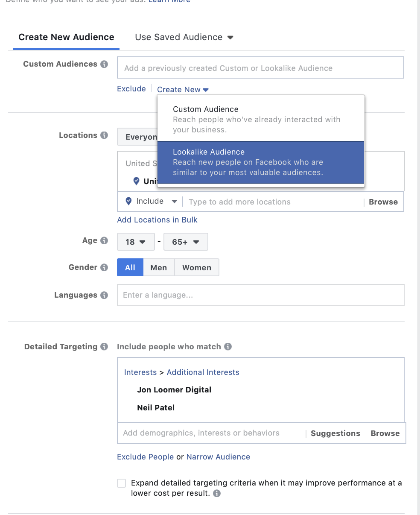The image size is (420, 515).
Task: Click the Locations info icon
Action: pyautogui.click(x=104, y=135)
